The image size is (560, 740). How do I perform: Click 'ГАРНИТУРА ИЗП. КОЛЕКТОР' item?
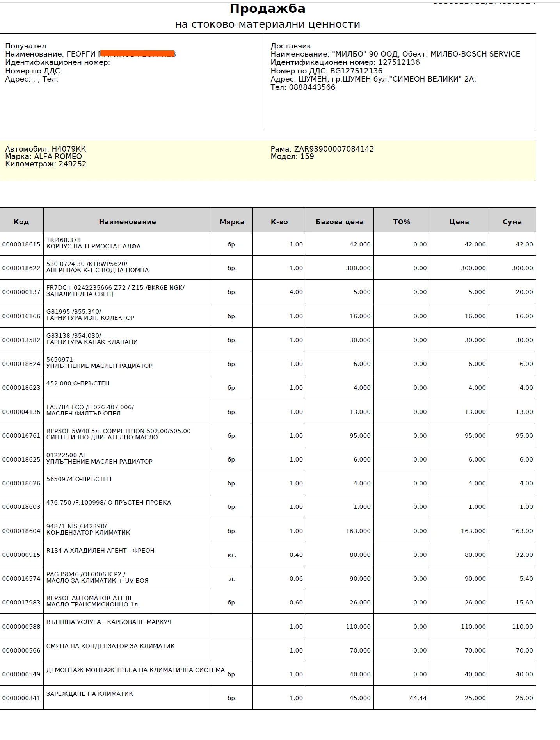(90, 318)
